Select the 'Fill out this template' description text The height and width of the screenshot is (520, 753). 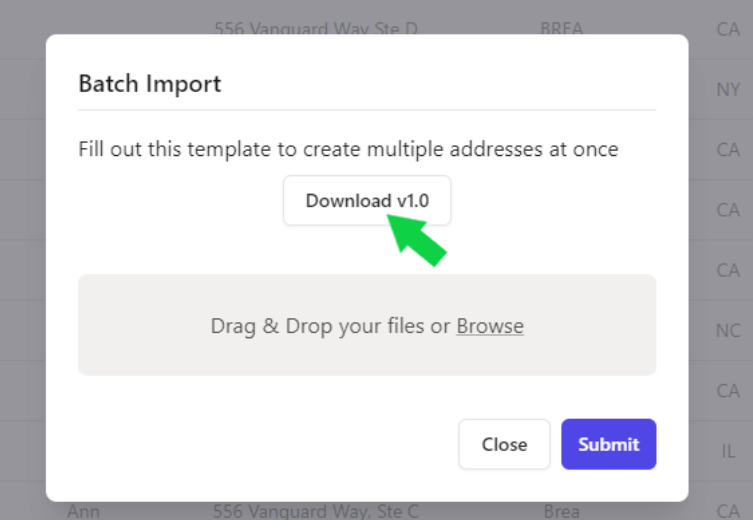pyautogui.click(x=348, y=149)
